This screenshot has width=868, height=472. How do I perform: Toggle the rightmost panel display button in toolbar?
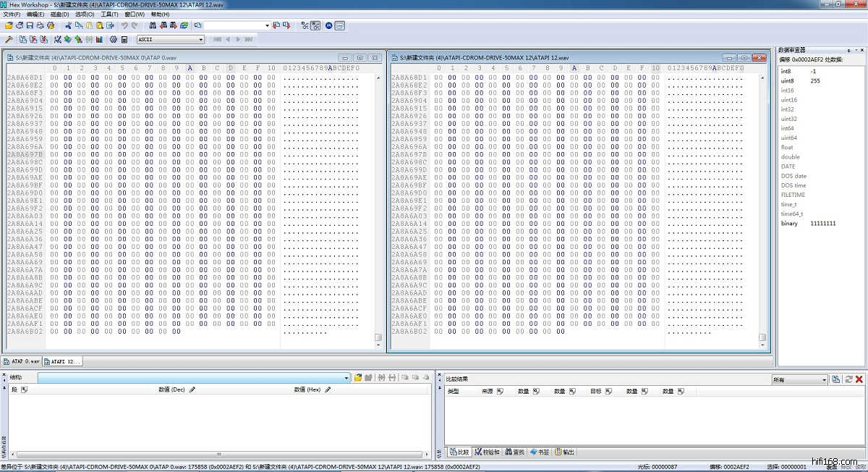(340, 25)
